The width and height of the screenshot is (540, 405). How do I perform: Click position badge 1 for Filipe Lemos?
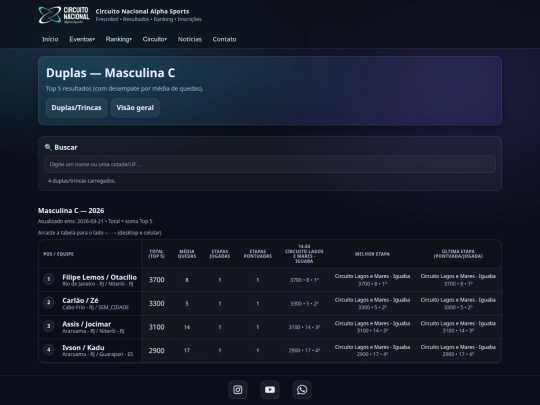click(x=49, y=279)
